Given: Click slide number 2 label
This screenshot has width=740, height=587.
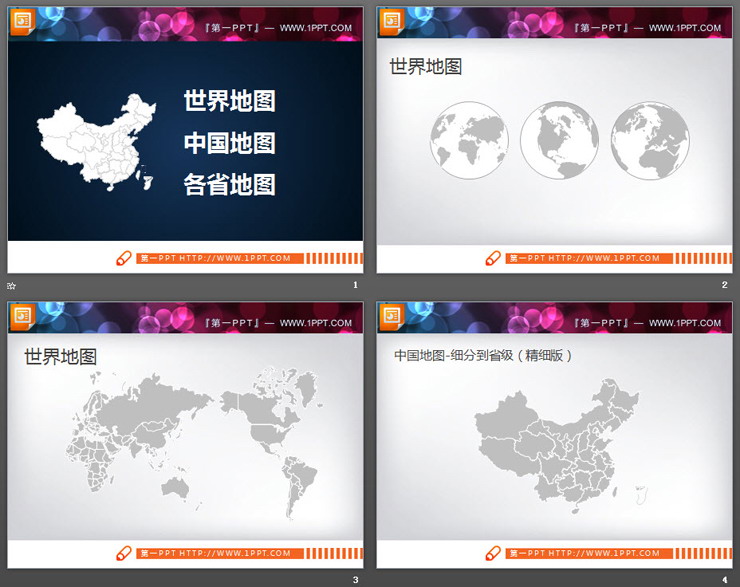Looking at the screenshot, I should pos(724,285).
